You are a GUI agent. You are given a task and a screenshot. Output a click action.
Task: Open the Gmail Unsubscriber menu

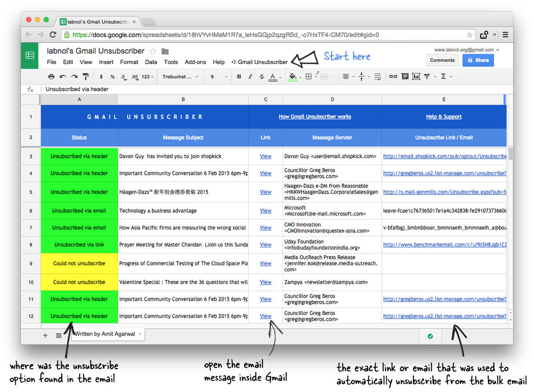click(260, 62)
